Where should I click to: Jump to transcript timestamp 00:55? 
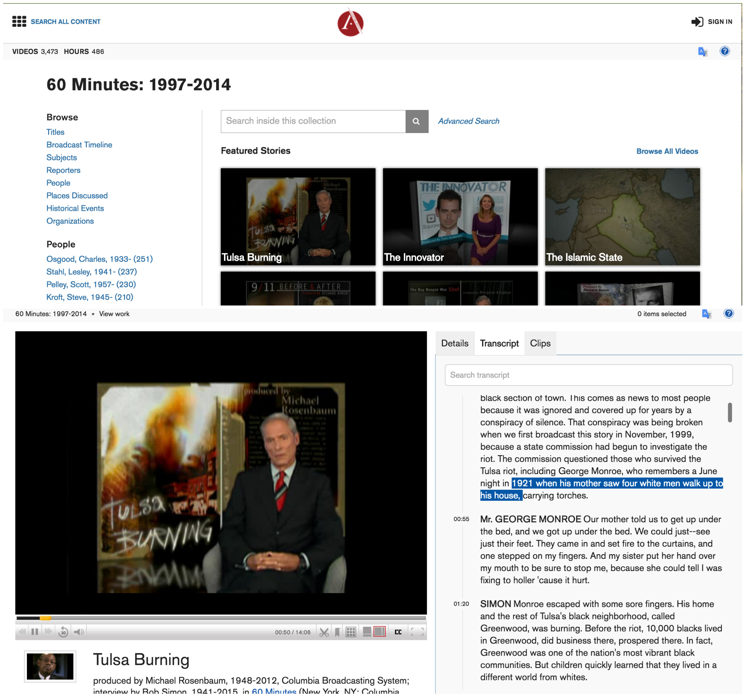tap(461, 519)
